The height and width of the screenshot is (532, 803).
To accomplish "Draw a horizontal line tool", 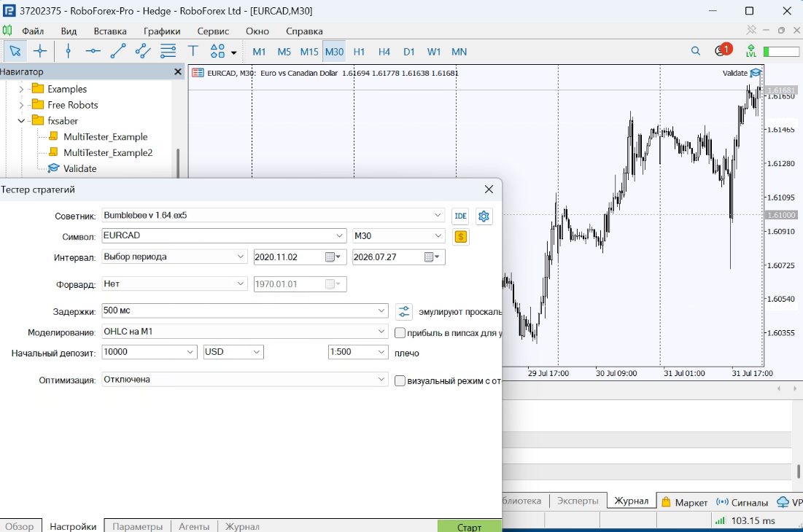I will (93, 51).
